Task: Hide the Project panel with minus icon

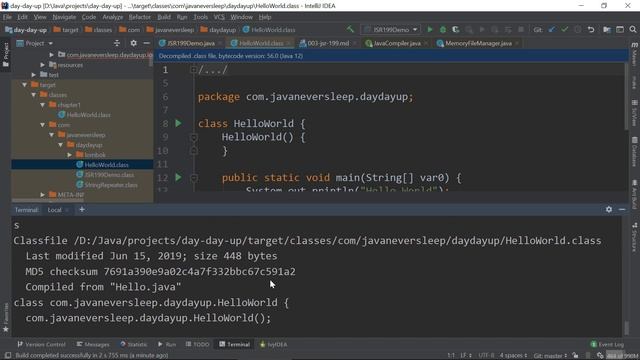Action: pos(147,43)
